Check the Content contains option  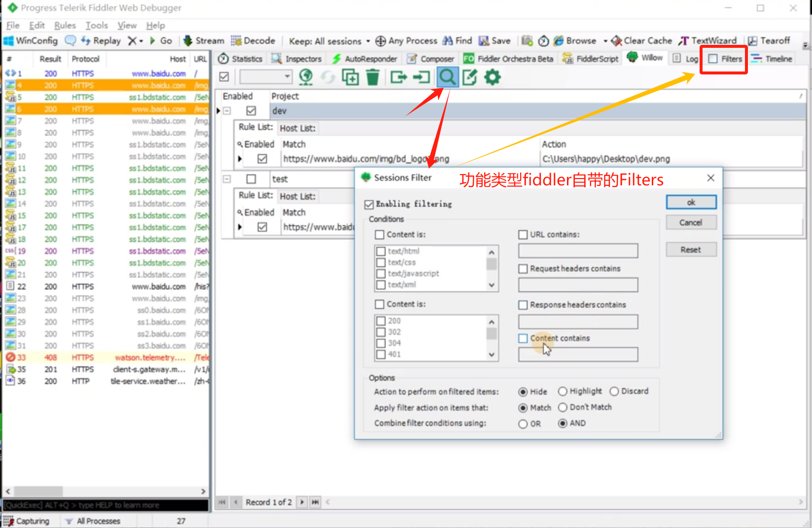[523, 338]
